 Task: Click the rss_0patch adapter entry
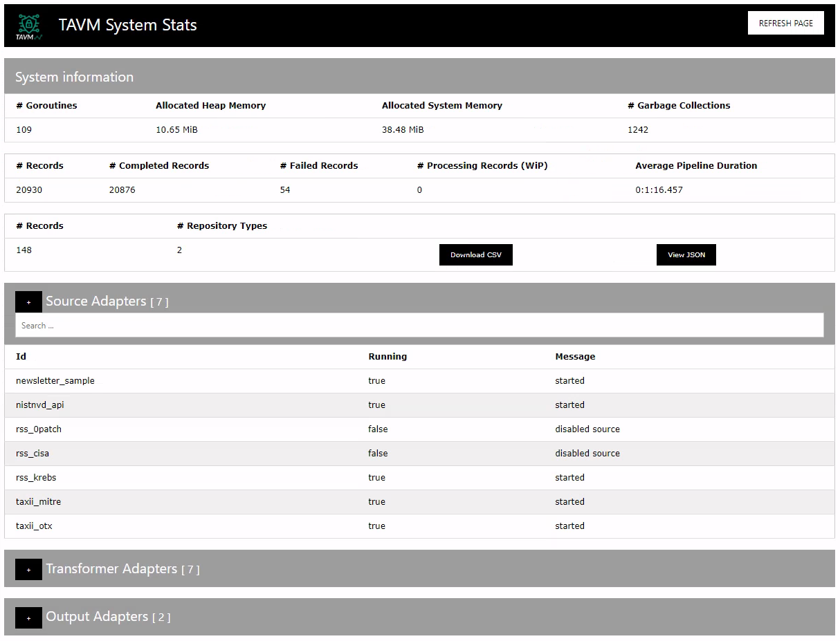tap(39, 429)
